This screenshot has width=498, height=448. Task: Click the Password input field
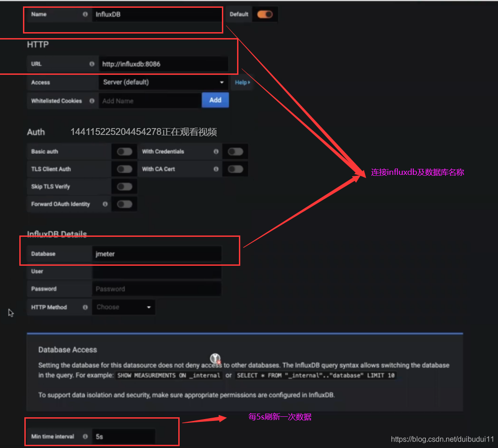(157, 289)
